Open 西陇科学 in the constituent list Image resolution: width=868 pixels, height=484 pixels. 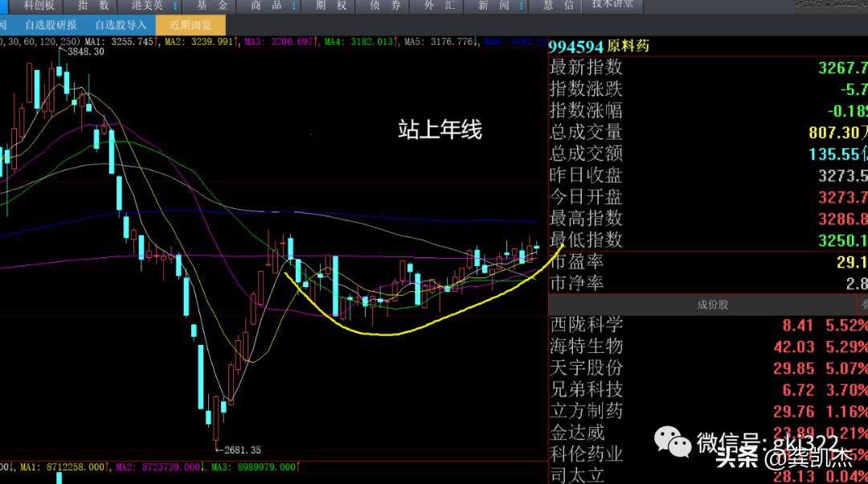coord(586,325)
